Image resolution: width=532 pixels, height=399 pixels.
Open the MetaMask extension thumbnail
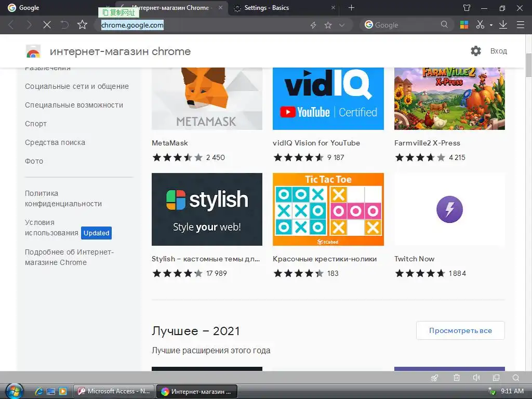tap(207, 98)
